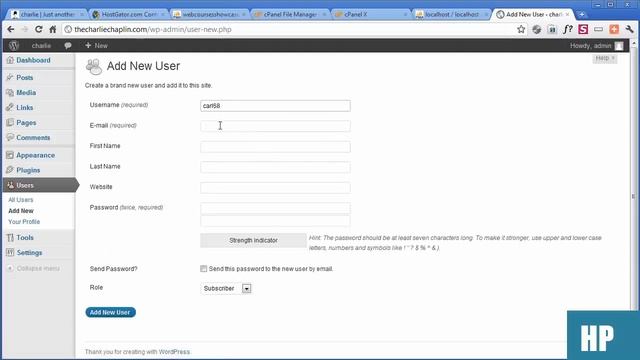This screenshot has width=640, height=360.
Task: Click the Media sidebar icon
Action: [x=10, y=93]
